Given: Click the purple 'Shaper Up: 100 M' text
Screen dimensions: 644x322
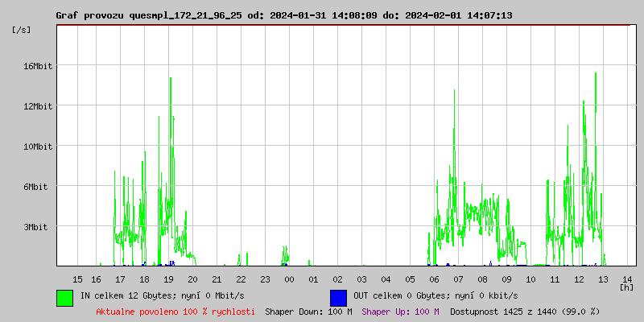Looking at the screenshot, I should pos(400,311).
